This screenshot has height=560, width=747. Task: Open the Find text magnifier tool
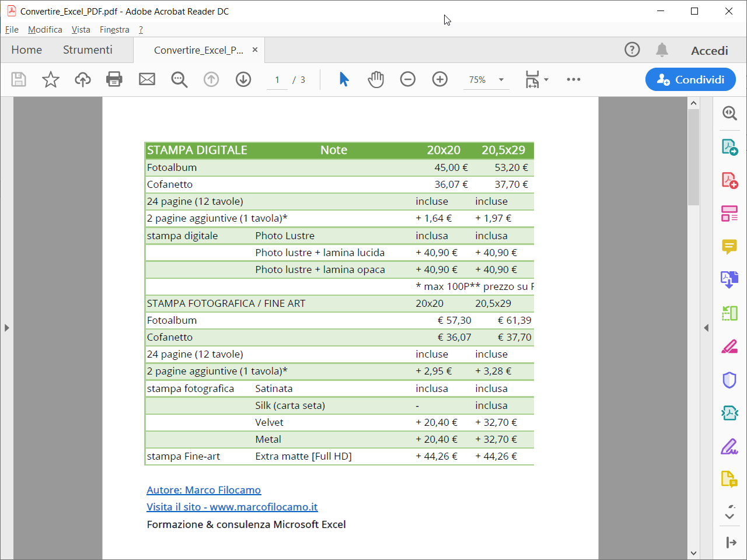179,79
